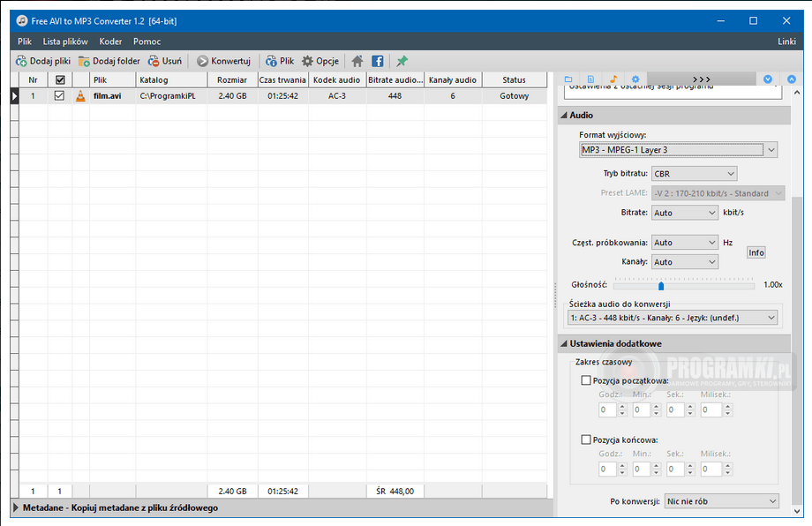Viewport: 812px width, 526px height.
Task: Click the green pin icon in the toolbar
Action: (x=402, y=61)
